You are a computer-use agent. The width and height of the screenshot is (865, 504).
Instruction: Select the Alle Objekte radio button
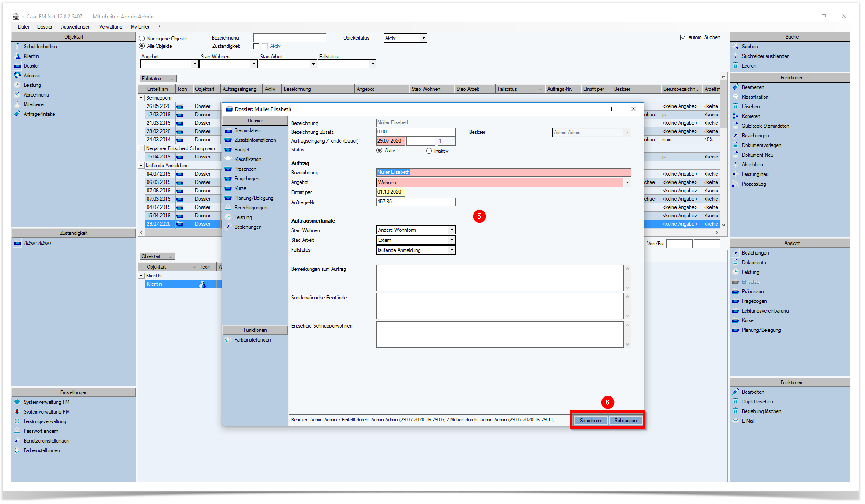click(142, 46)
